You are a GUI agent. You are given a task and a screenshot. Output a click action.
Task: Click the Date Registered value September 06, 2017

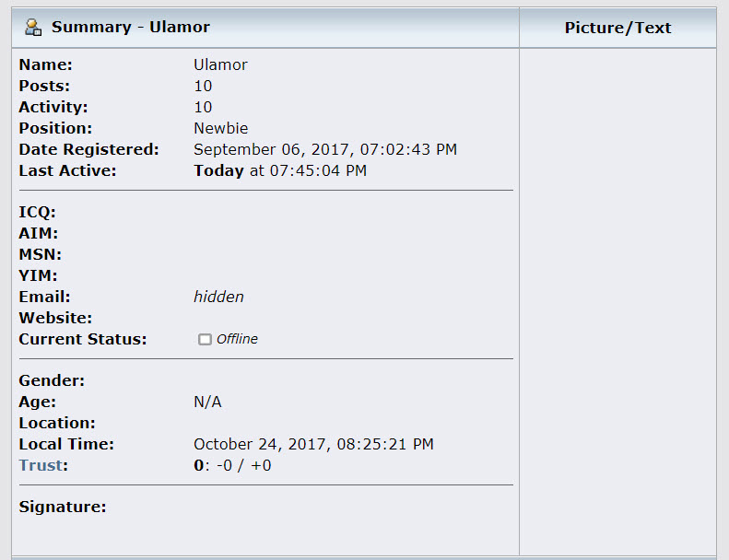(x=325, y=149)
